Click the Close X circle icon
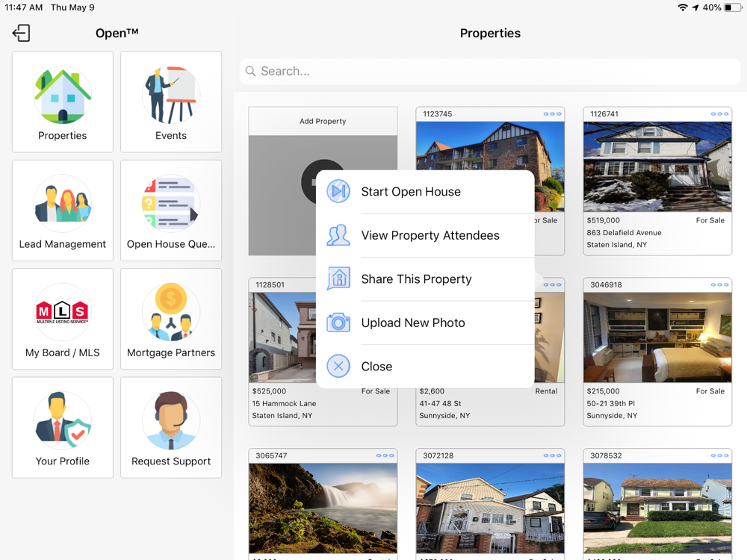Viewport: 747px width, 560px height. click(x=338, y=366)
